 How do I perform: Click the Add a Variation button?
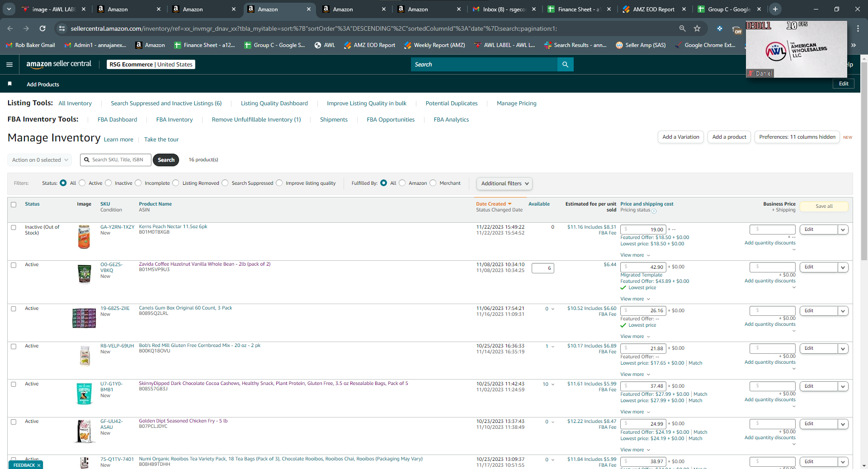click(680, 137)
